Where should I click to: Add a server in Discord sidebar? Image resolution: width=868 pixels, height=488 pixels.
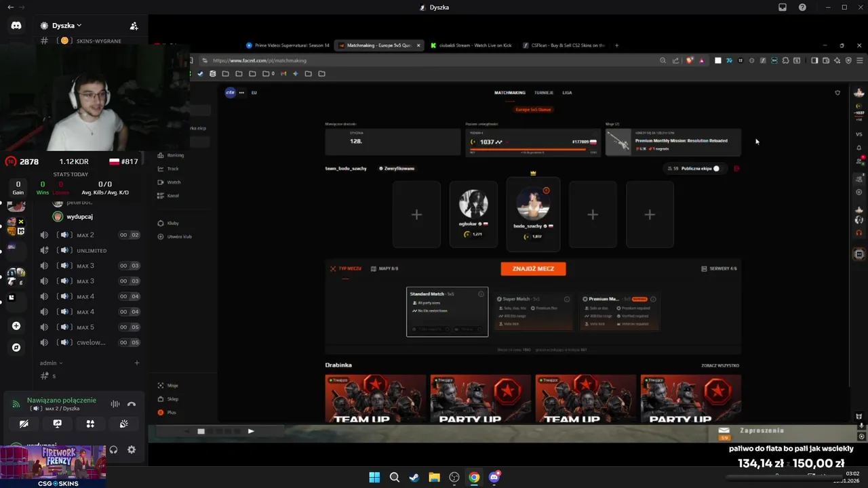coord(16,326)
